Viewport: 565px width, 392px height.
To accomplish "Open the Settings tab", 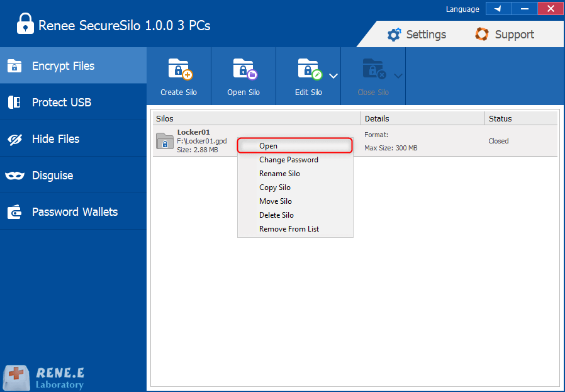I will 417,35.
